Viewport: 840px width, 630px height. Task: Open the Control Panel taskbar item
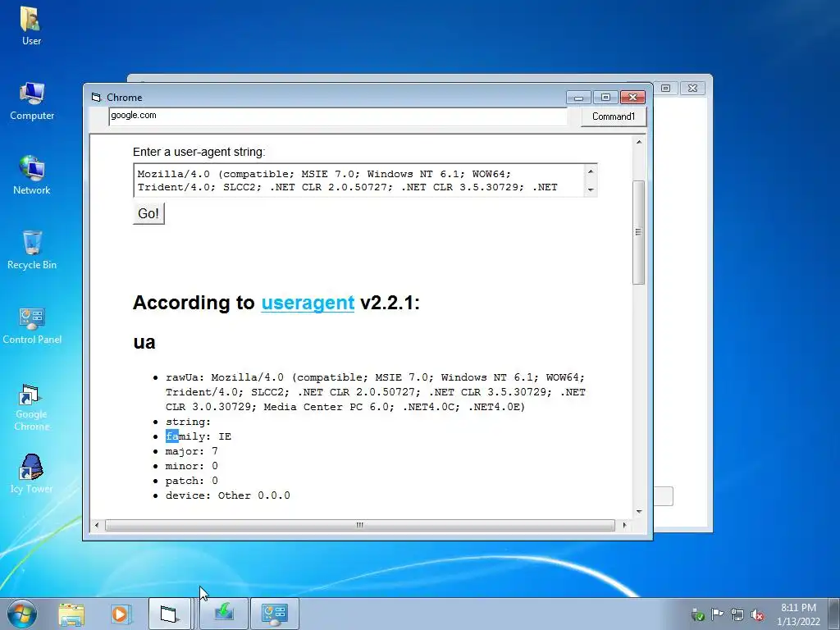pyautogui.click(x=274, y=614)
